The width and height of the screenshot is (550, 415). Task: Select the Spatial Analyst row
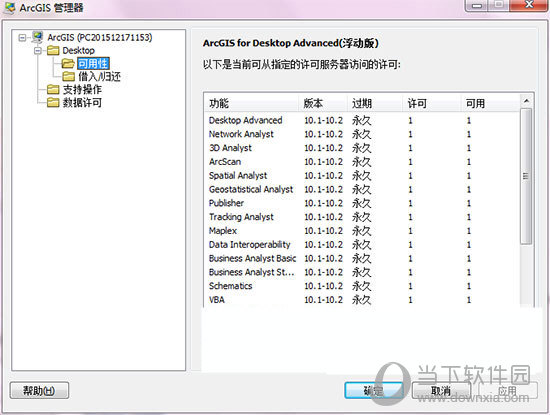tap(362, 175)
